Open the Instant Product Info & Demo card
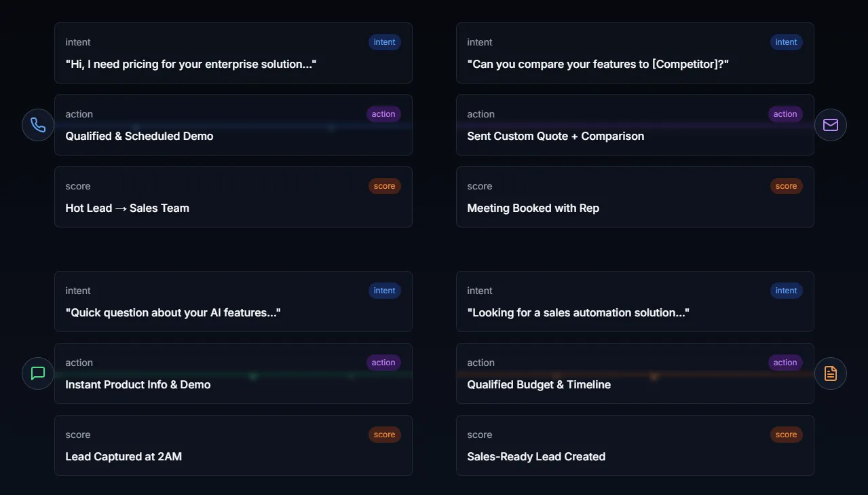868x495 pixels. (x=233, y=374)
